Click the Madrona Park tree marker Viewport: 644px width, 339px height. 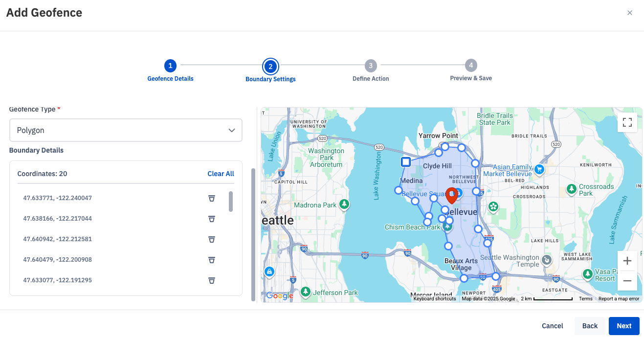[344, 204]
